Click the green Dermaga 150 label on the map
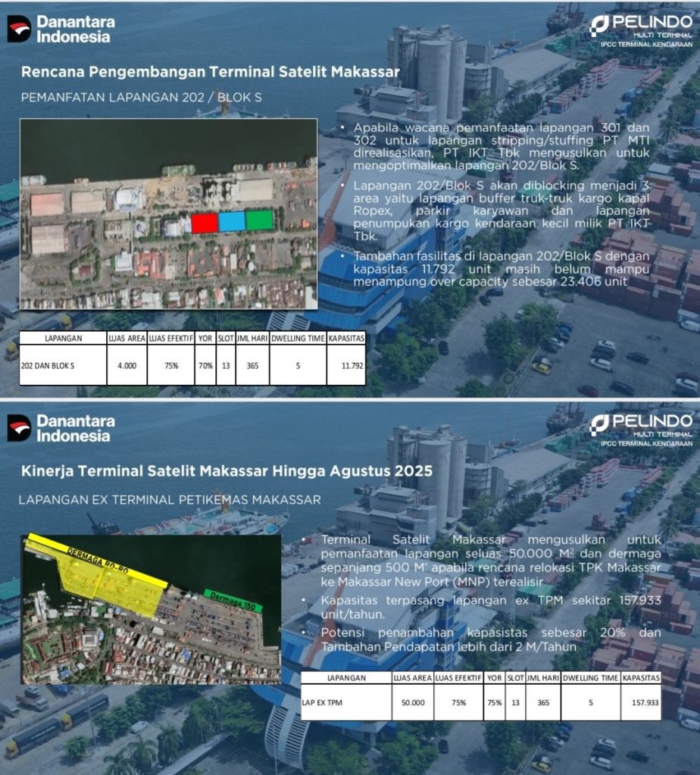The image size is (700, 775). [233, 602]
